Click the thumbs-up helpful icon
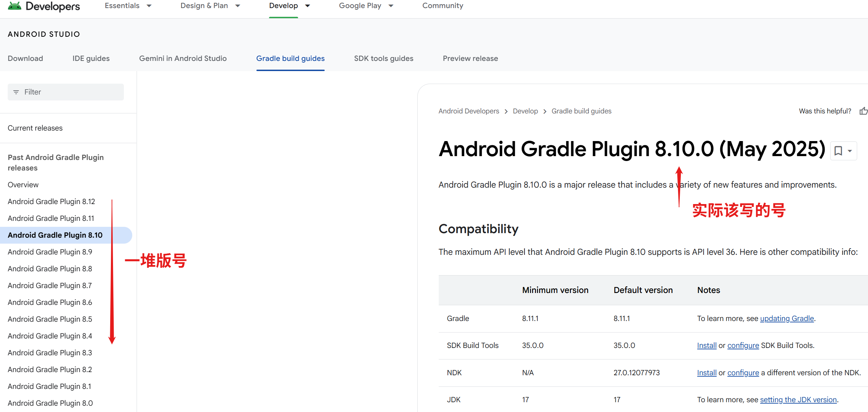Screen dimensions: 868x412 click(863, 111)
